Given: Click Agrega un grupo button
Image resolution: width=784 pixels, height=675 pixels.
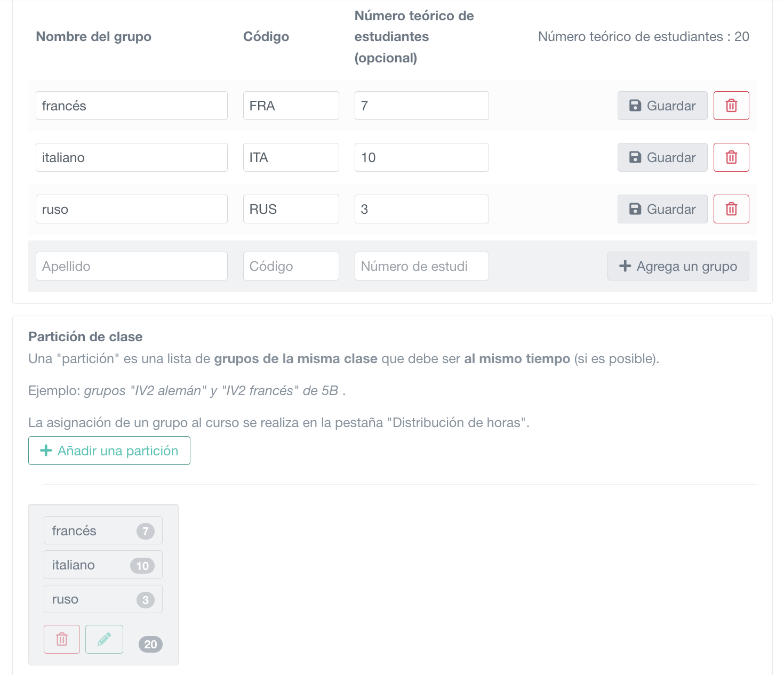Looking at the screenshot, I should tap(678, 266).
